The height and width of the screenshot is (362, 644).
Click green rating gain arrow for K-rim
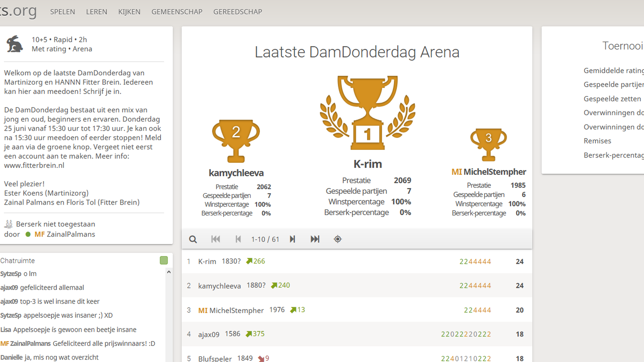pos(249,261)
